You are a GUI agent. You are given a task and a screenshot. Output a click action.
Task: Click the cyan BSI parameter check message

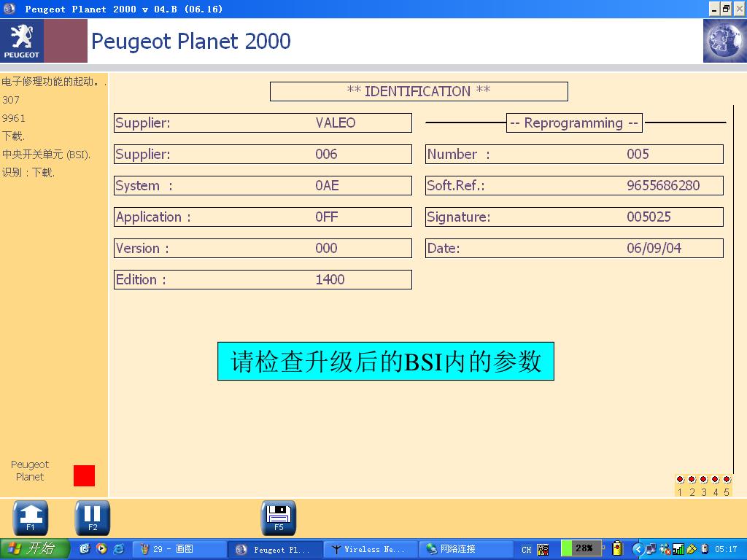(386, 362)
